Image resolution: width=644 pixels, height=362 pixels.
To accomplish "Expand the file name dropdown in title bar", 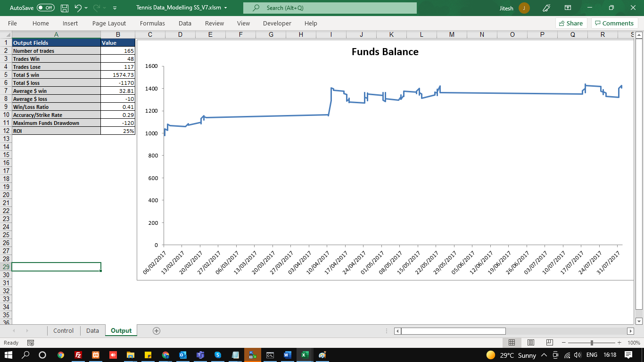I will (226, 8).
